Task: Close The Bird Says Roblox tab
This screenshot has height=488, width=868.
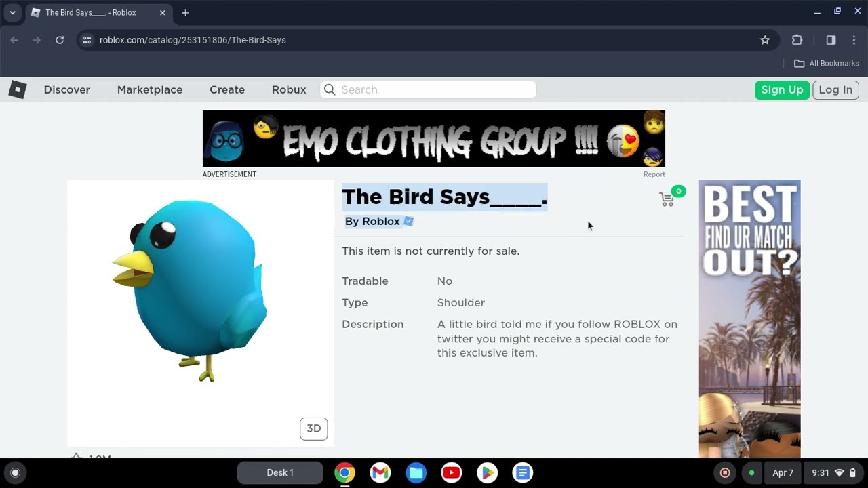Action: click(163, 13)
